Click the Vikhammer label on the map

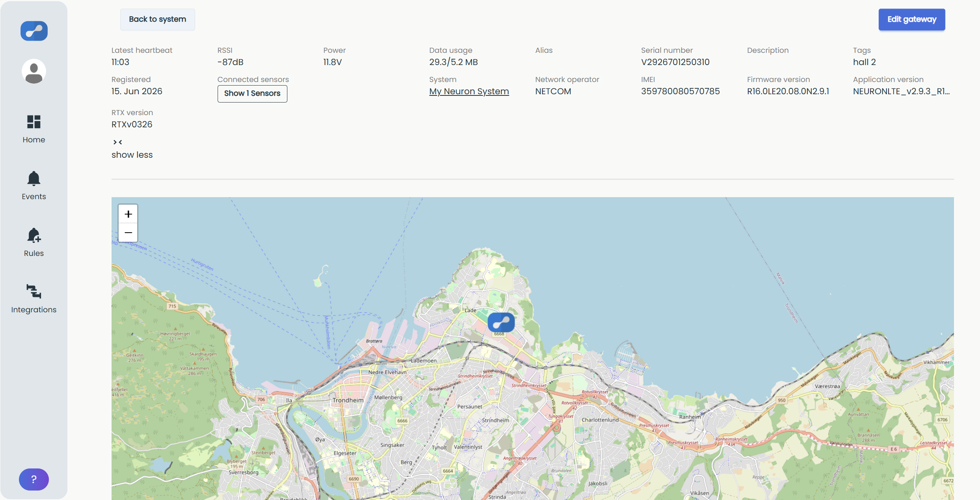point(936,362)
